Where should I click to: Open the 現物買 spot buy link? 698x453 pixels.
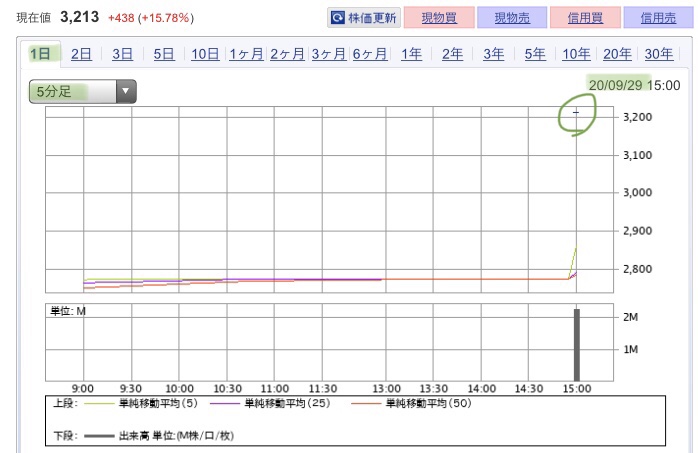point(439,18)
